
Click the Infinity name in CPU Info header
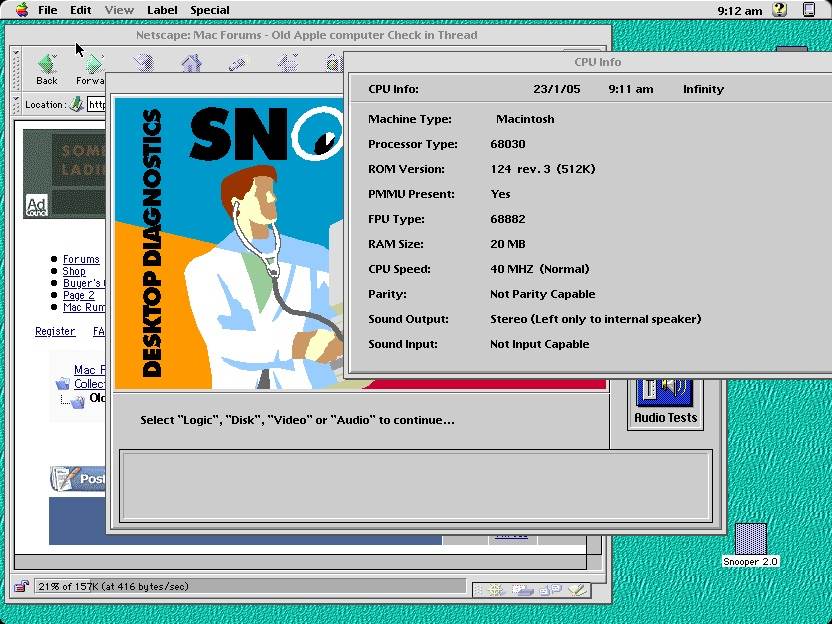point(703,89)
